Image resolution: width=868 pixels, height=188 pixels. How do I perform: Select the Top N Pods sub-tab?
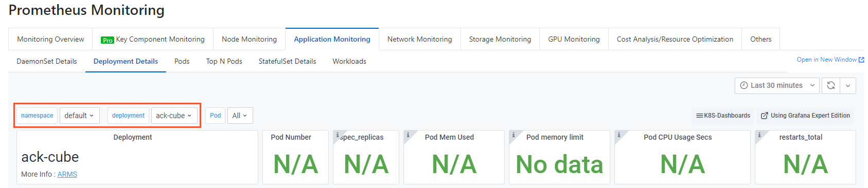(x=224, y=61)
